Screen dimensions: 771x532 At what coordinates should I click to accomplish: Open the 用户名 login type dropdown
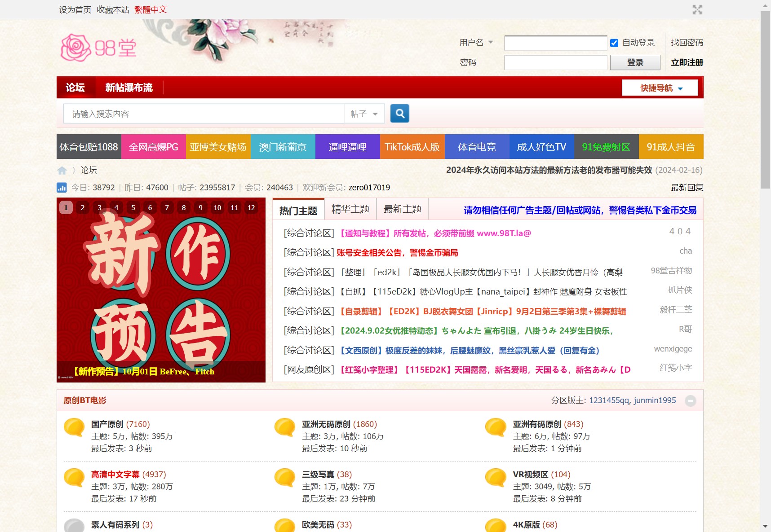[476, 43]
